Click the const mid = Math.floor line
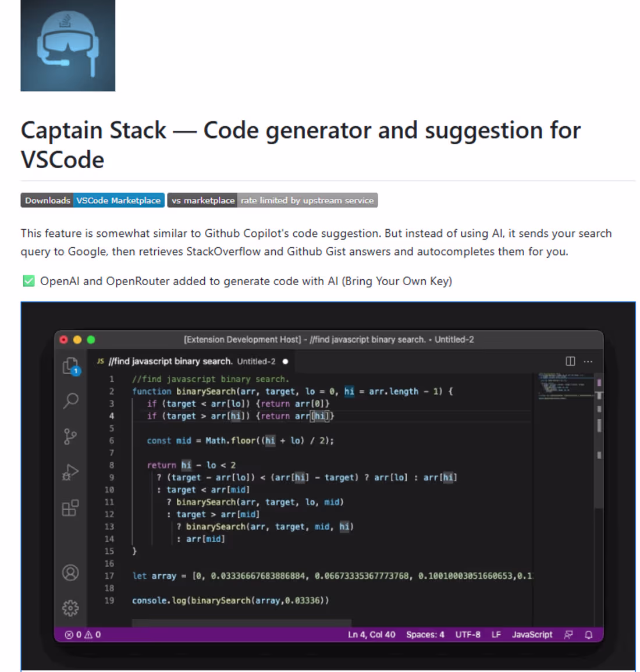This screenshot has width=640, height=672. pos(240,440)
